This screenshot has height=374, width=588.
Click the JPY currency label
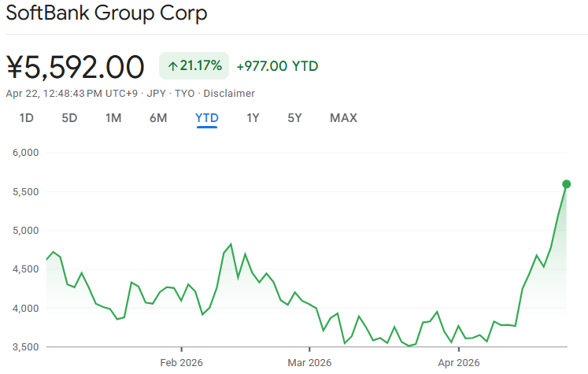click(x=156, y=94)
